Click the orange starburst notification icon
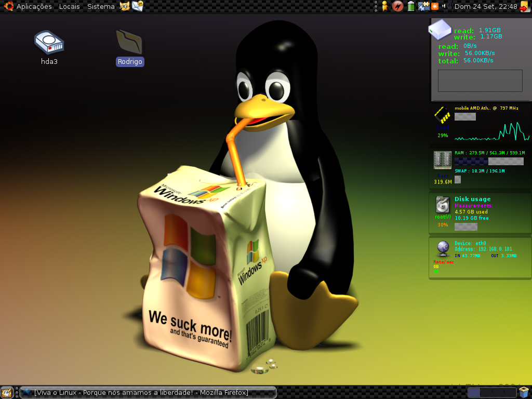Screen dimensions: 532x399 (435, 6)
